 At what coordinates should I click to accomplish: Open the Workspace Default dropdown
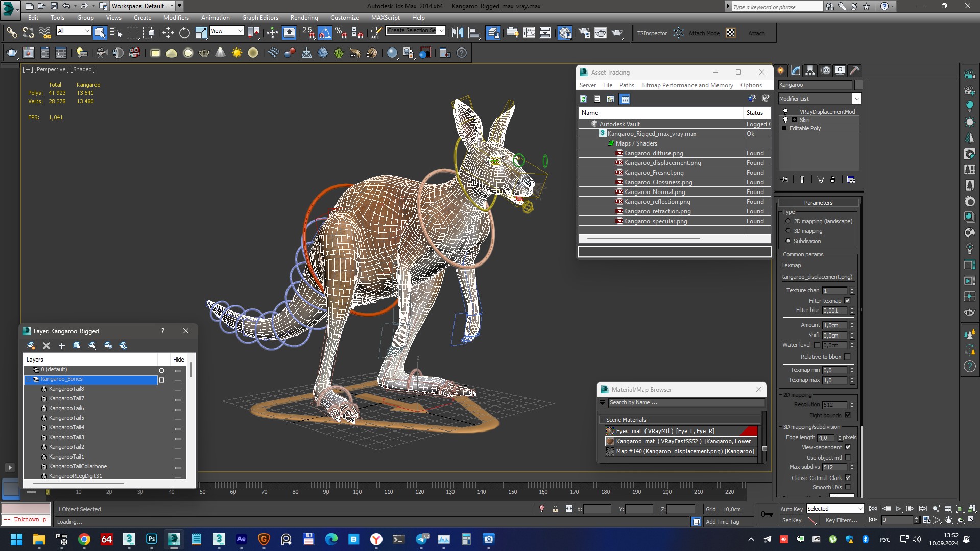[143, 6]
